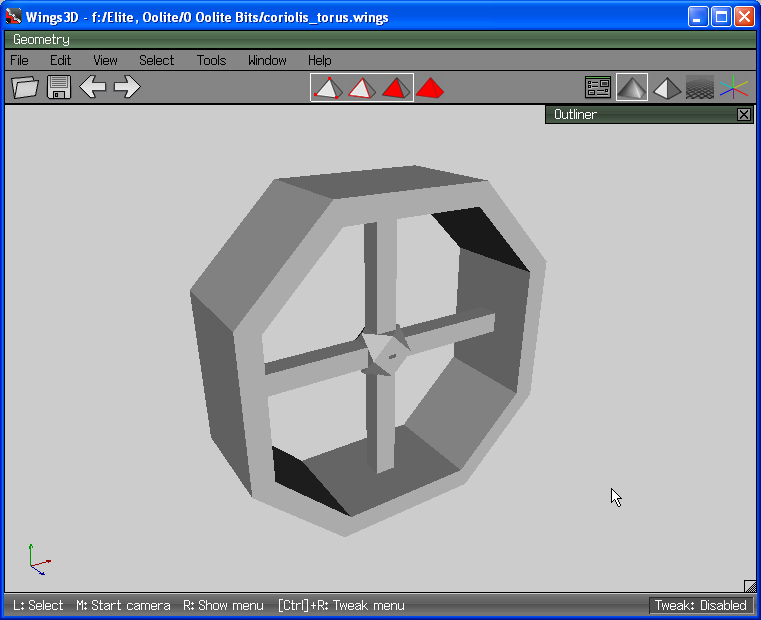The height and width of the screenshot is (620, 761).
Task: Toggle the colored axes display icon
Action: point(734,88)
